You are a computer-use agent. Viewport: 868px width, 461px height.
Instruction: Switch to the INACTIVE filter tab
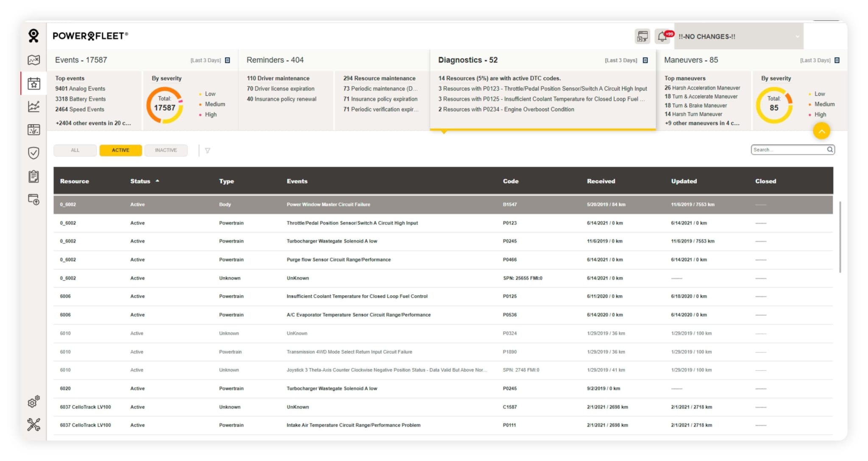tap(166, 150)
